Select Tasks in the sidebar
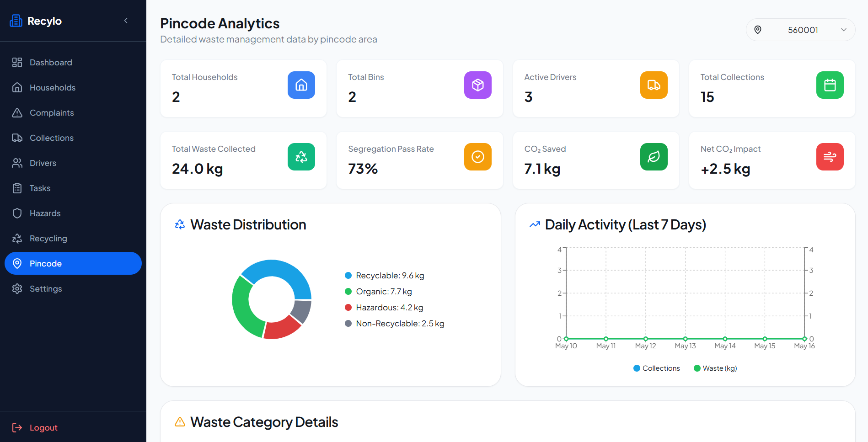 pos(73,188)
